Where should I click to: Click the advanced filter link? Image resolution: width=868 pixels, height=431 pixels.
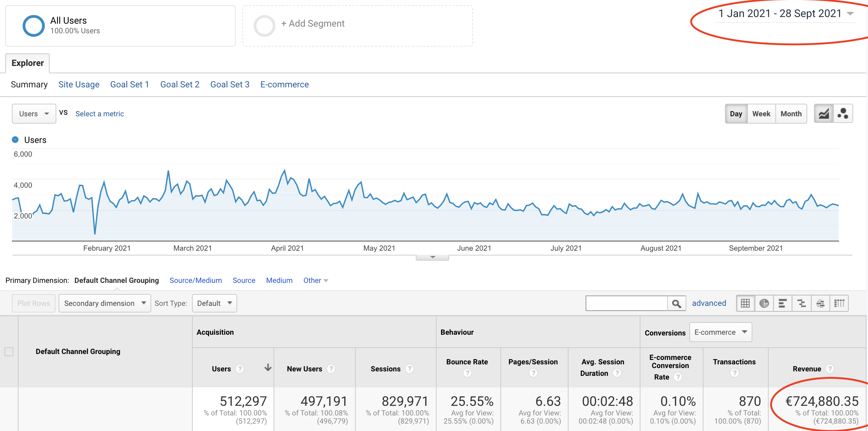click(x=709, y=303)
